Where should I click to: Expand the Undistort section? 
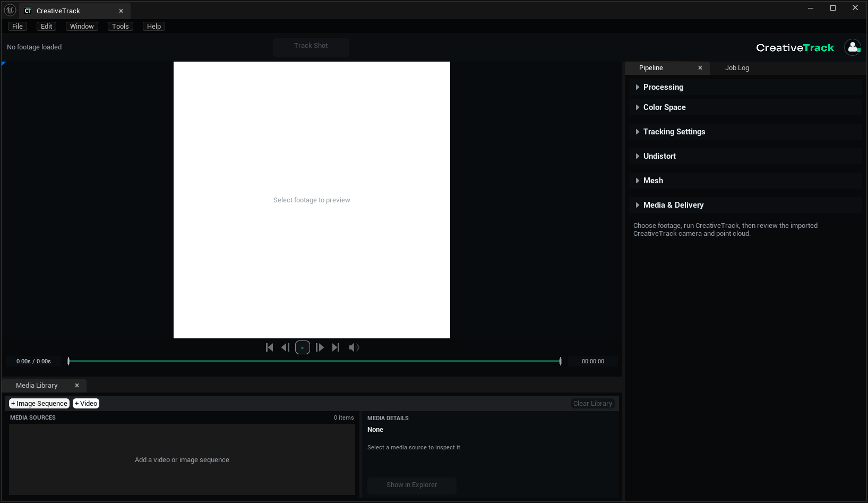point(746,156)
